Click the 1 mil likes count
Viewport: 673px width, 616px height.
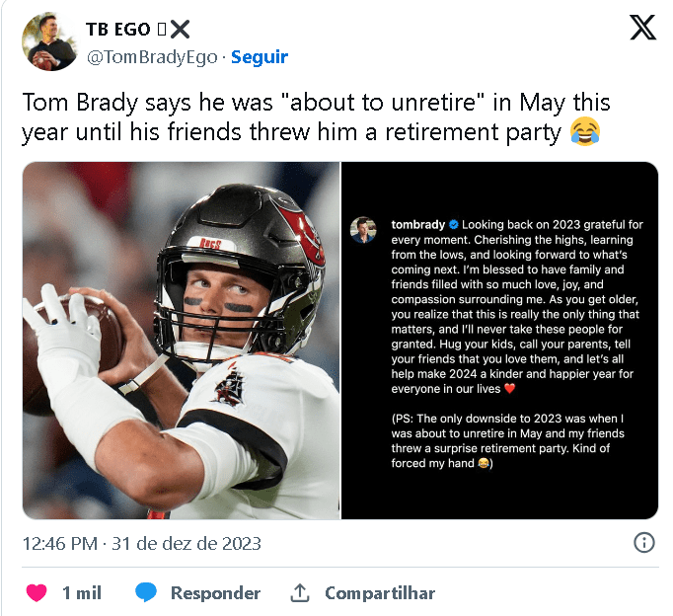[x=82, y=593]
